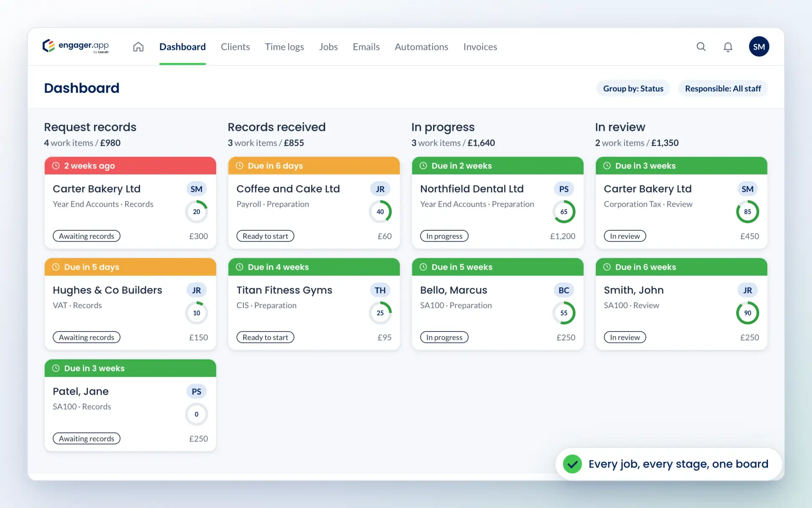Image resolution: width=812 pixels, height=508 pixels.
Task: Click In progress tag on Northfield Dental Ltd
Action: [444, 236]
